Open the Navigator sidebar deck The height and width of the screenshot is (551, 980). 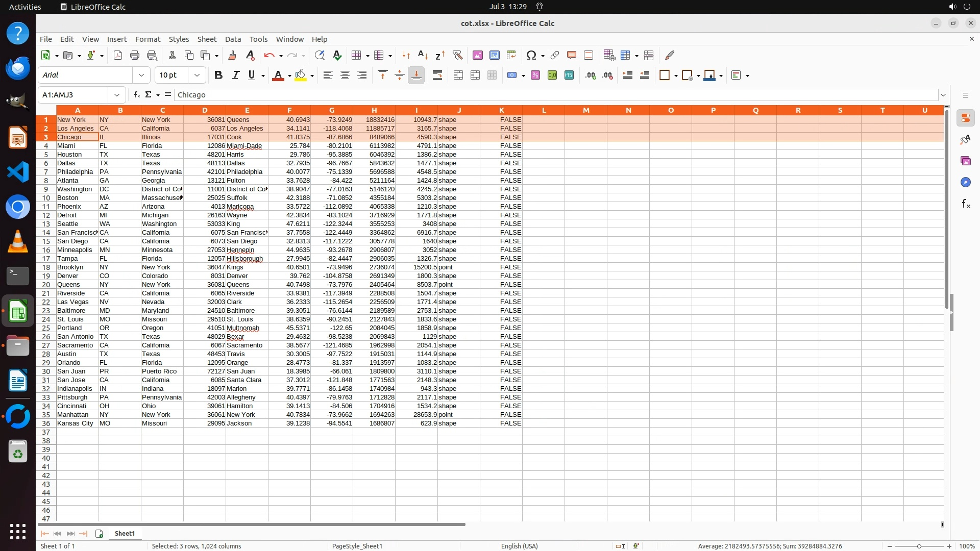(x=966, y=182)
